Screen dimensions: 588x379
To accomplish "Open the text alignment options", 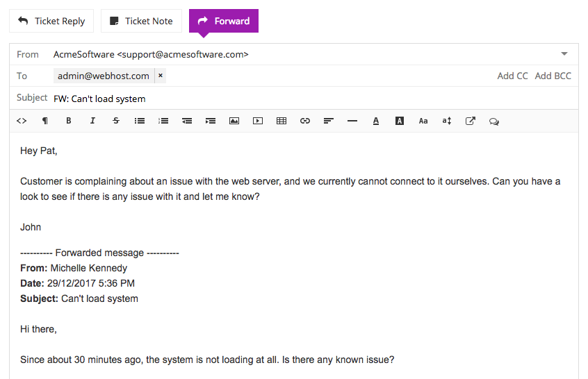I will tap(329, 121).
